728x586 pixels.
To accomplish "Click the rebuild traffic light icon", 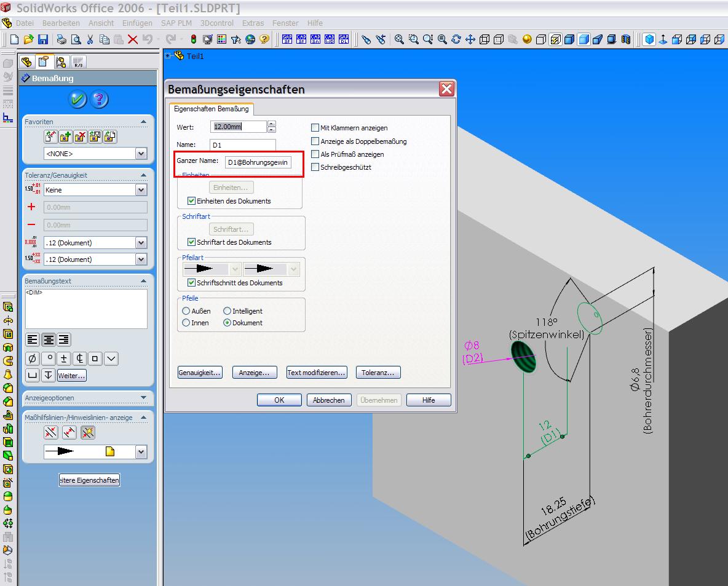I will [193, 39].
